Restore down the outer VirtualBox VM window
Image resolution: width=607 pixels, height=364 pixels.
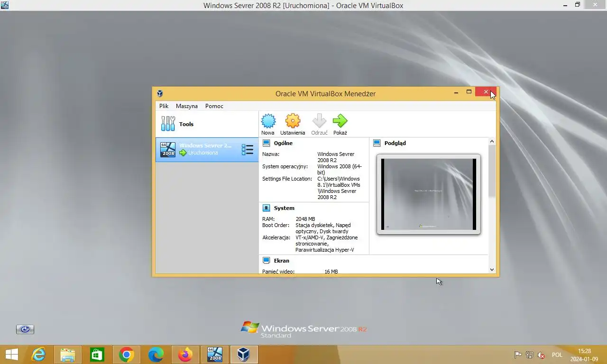click(x=578, y=5)
